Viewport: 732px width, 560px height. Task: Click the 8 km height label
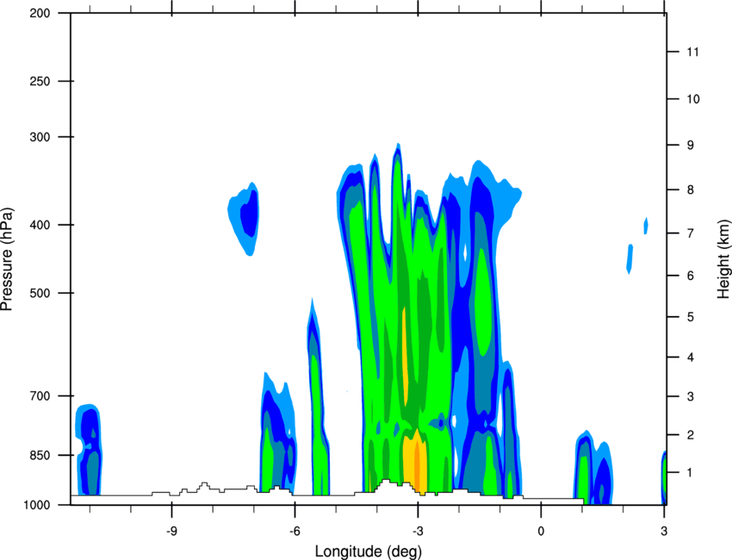tap(691, 190)
